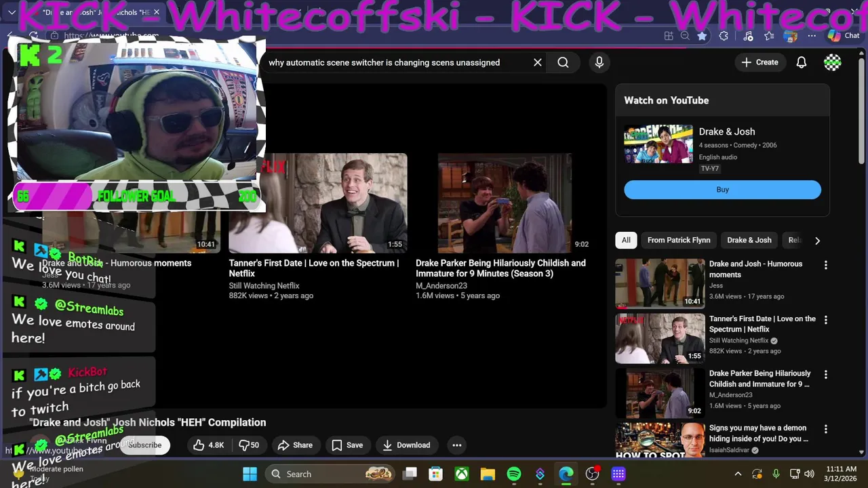Viewport: 868px width, 488px height.
Task: Open the Windows Start menu
Action: pyautogui.click(x=250, y=474)
